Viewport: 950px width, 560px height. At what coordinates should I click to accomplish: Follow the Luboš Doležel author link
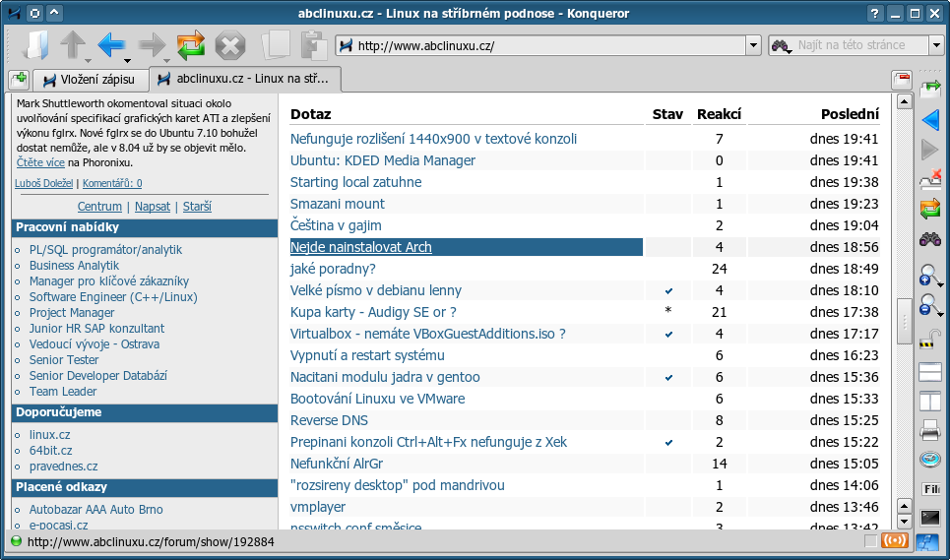43,183
